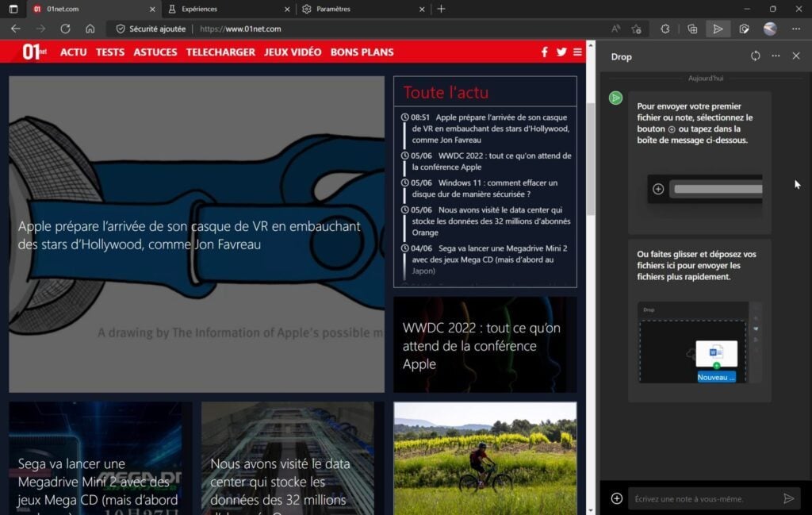
Task: Click the 01net logo
Action: click(x=34, y=52)
